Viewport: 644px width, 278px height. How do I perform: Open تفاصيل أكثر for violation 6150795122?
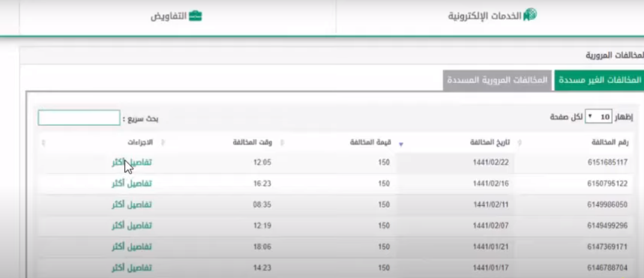[131, 183]
